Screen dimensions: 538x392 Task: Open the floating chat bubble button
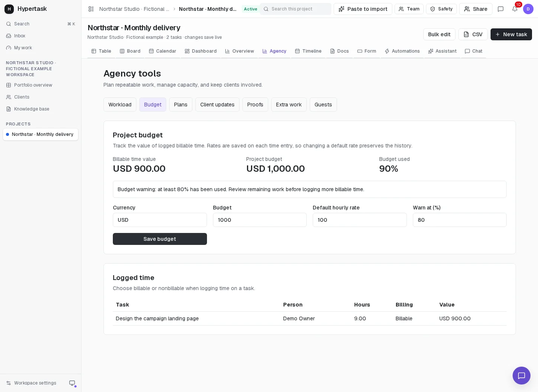(x=522, y=376)
